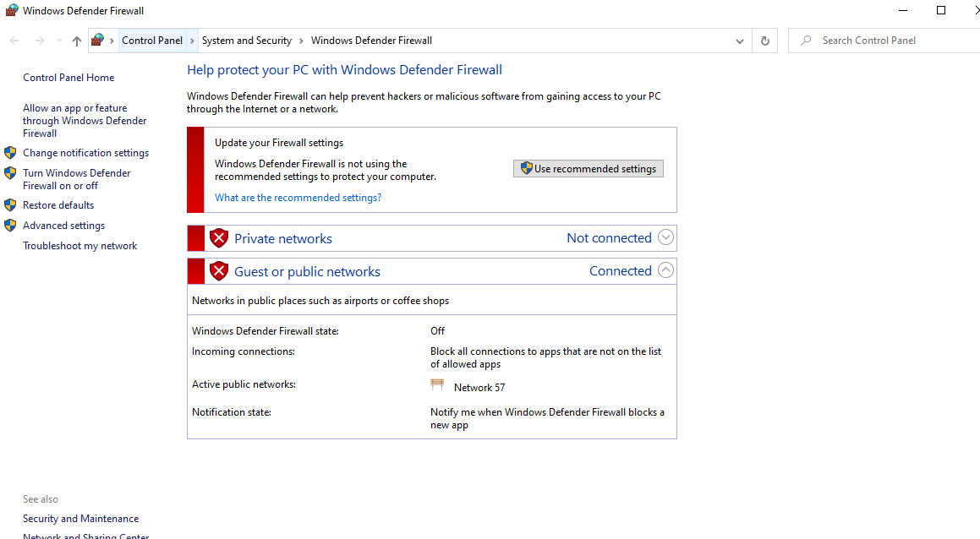Open Troubleshoot my network

point(80,246)
